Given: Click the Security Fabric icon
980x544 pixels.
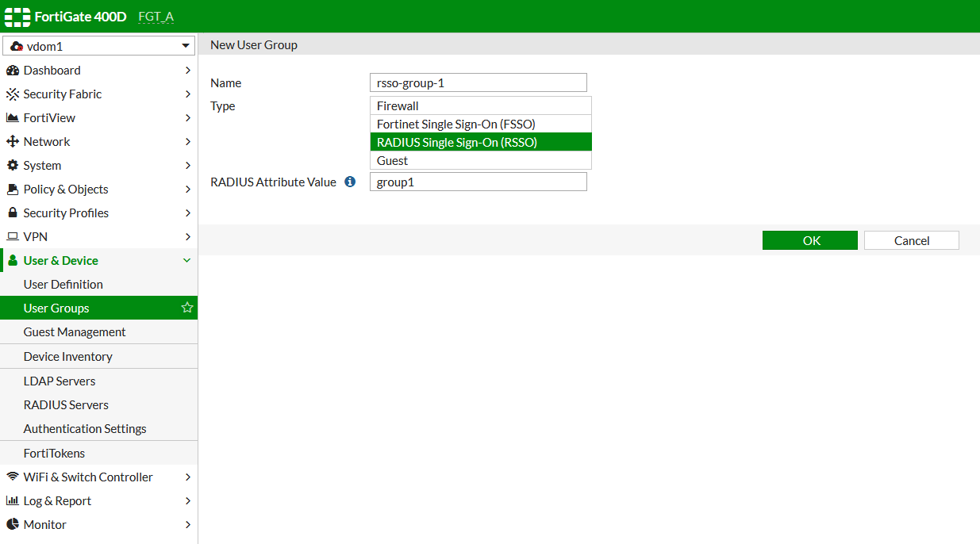Looking at the screenshot, I should point(12,94).
